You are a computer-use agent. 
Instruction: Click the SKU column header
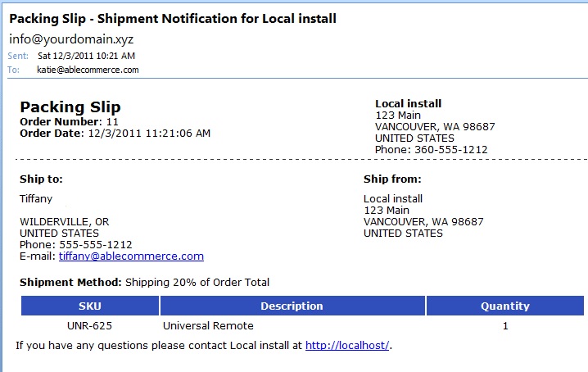coord(90,306)
